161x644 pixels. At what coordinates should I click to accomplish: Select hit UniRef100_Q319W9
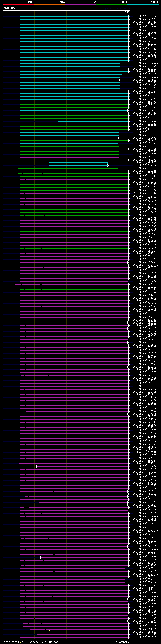pyautogui.click(x=144, y=585)
